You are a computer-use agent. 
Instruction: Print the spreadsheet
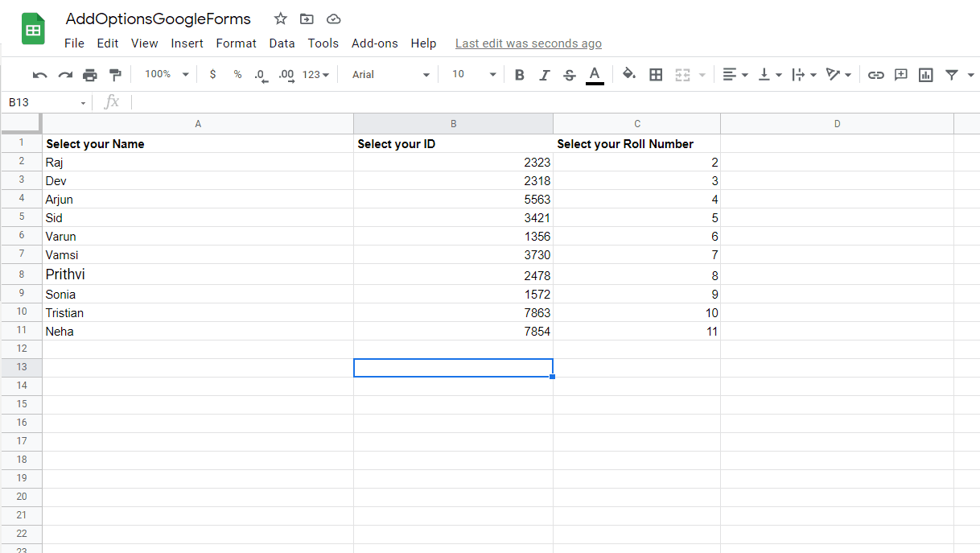coord(90,75)
